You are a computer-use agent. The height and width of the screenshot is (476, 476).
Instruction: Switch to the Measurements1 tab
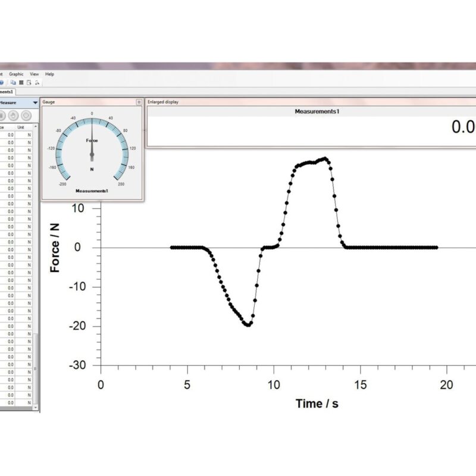[8, 93]
